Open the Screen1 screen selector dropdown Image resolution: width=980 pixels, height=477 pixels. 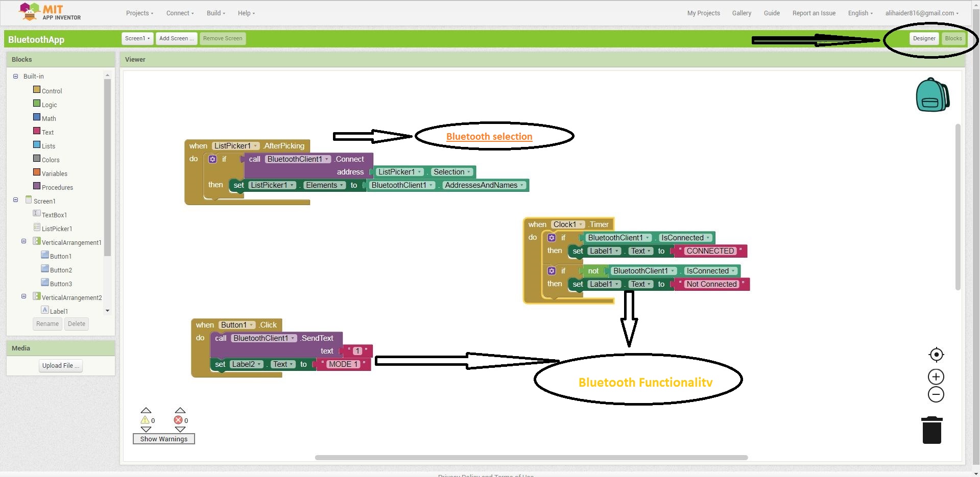click(x=137, y=38)
